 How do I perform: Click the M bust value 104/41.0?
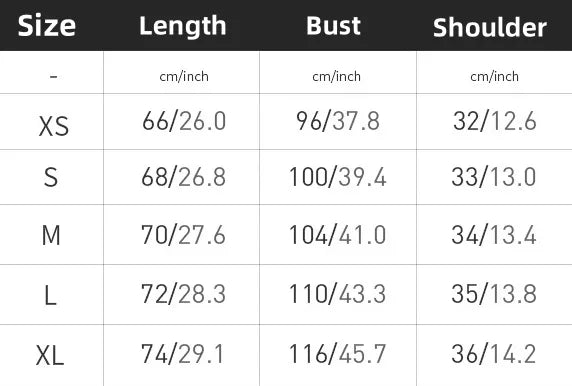coord(337,235)
